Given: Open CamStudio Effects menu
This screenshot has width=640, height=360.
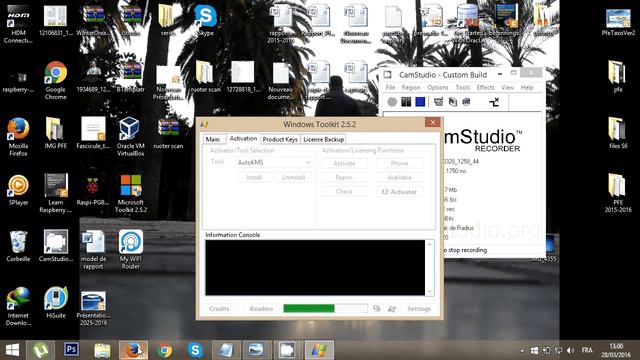Looking at the screenshot, I should click(x=485, y=87).
